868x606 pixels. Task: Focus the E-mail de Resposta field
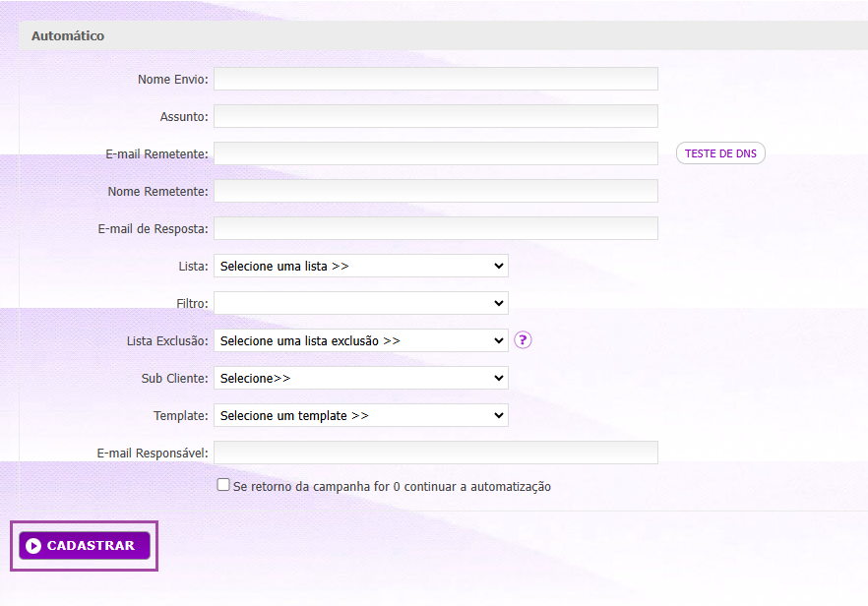click(x=436, y=228)
